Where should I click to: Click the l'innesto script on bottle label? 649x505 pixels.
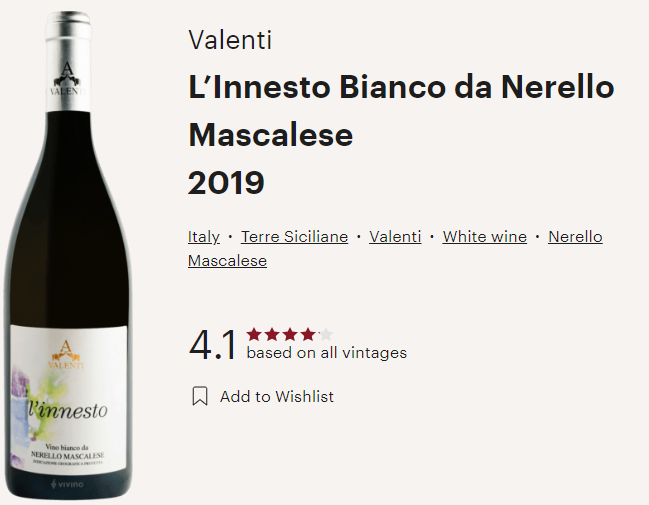click(x=67, y=409)
